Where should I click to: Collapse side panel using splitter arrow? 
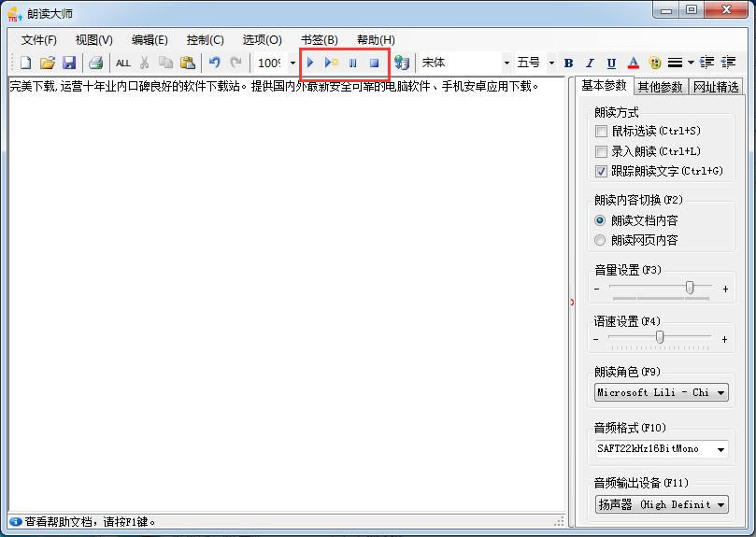[572, 303]
